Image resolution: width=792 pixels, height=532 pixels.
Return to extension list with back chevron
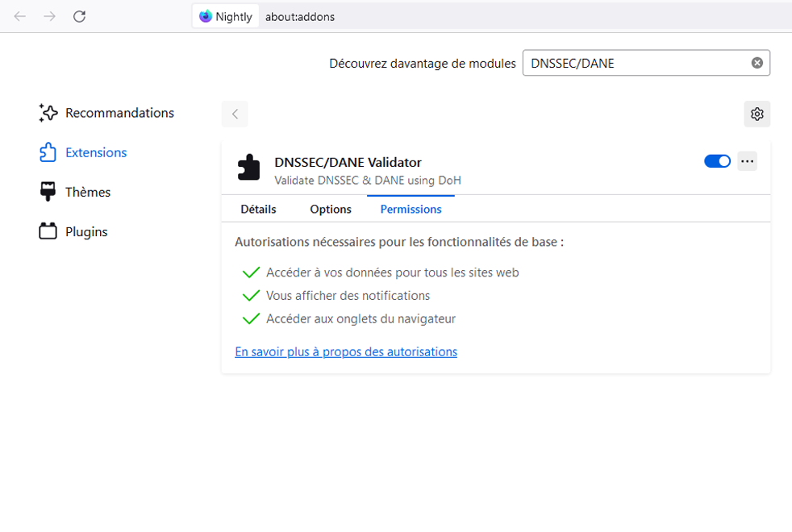click(x=235, y=114)
